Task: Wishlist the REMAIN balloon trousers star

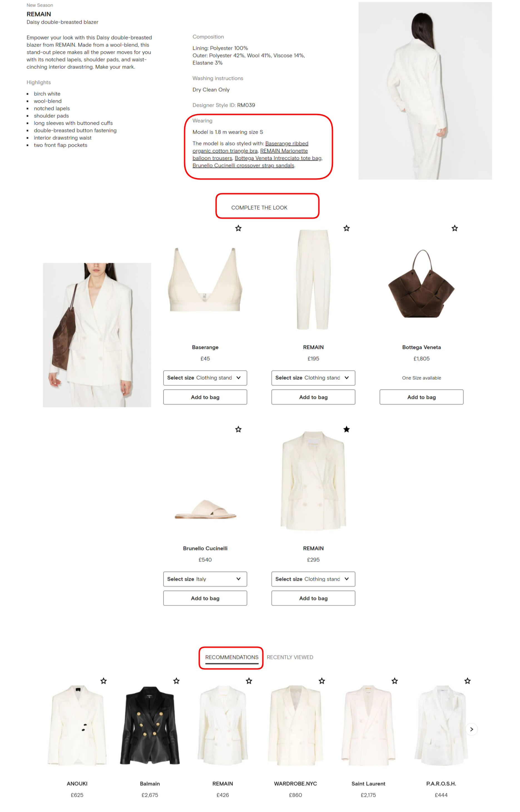Action: point(346,228)
